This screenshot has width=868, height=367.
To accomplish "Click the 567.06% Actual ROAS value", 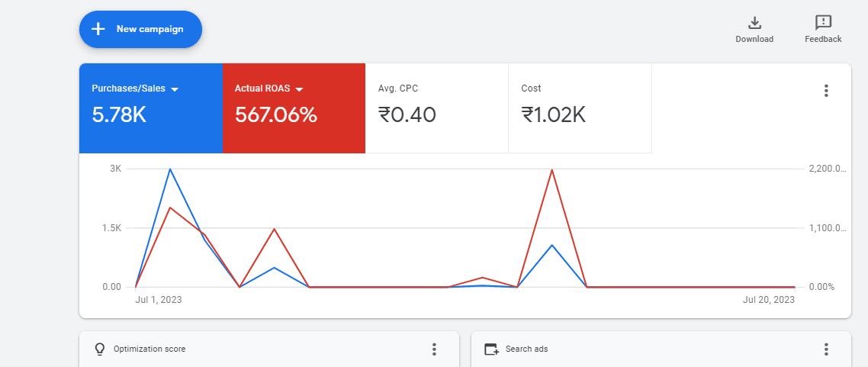I will (275, 115).
